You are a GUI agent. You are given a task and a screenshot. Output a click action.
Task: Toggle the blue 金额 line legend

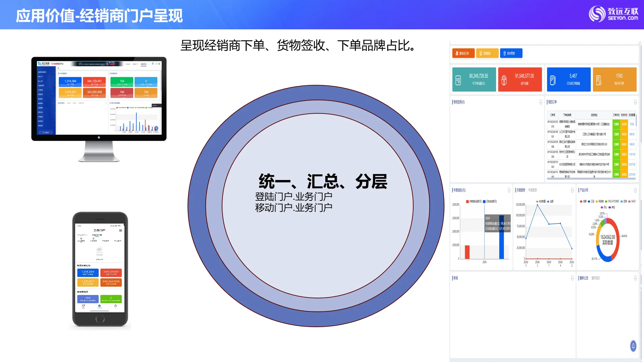[x=550, y=201]
